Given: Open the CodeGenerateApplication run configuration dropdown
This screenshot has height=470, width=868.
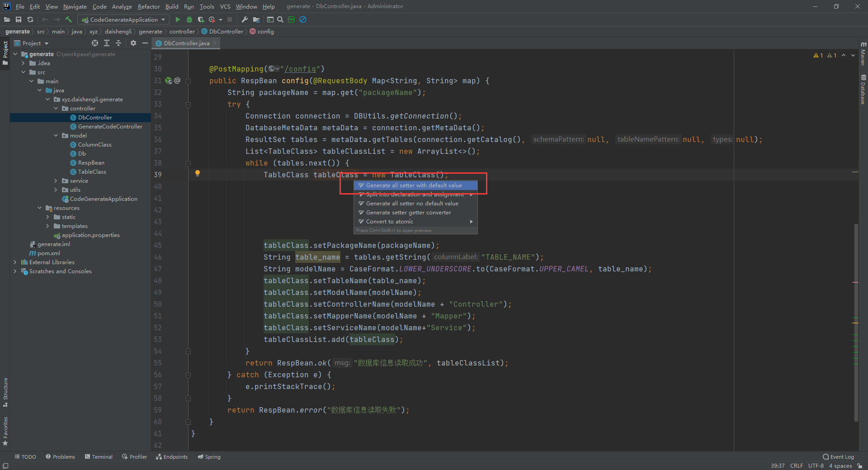Looking at the screenshot, I should point(123,19).
